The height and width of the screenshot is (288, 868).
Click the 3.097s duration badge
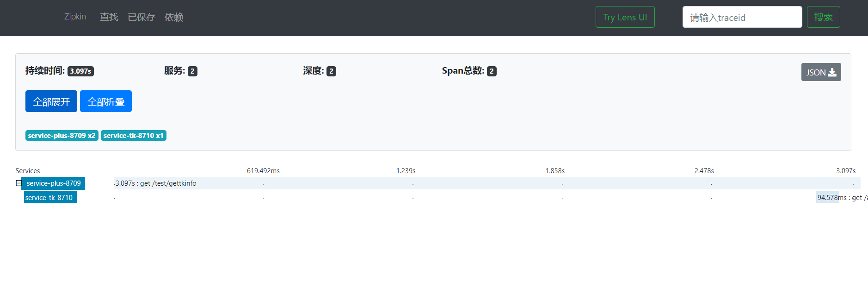point(80,71)
